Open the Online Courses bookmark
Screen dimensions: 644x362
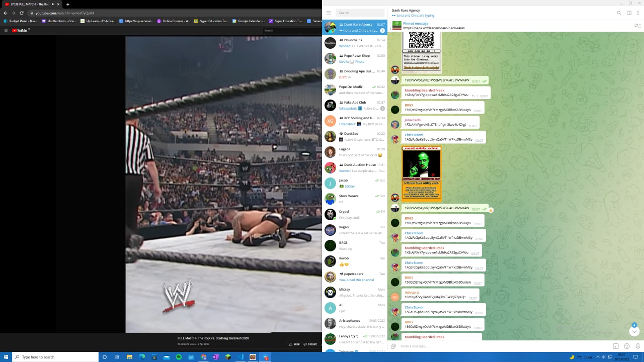pyautogui.click(x=174, y=21)
